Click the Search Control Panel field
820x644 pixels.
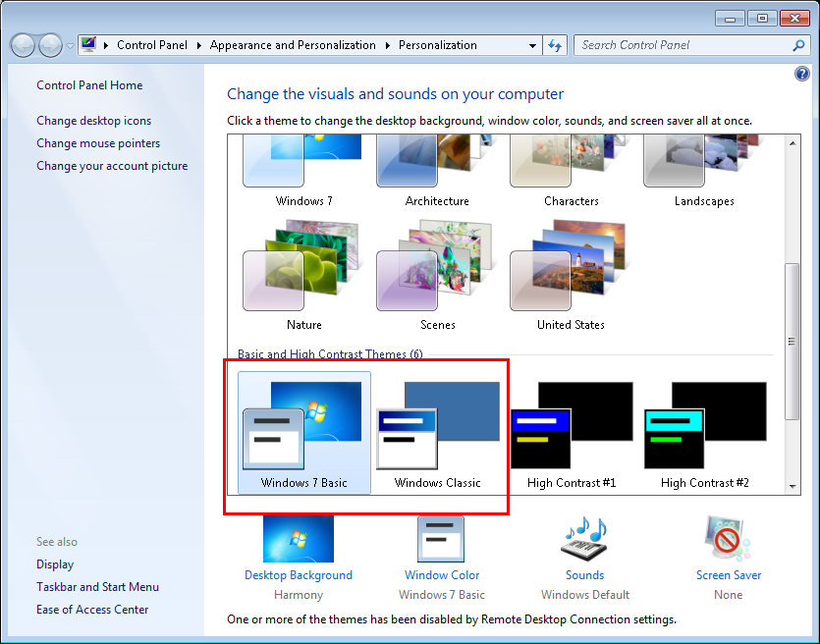coord(683,45)
